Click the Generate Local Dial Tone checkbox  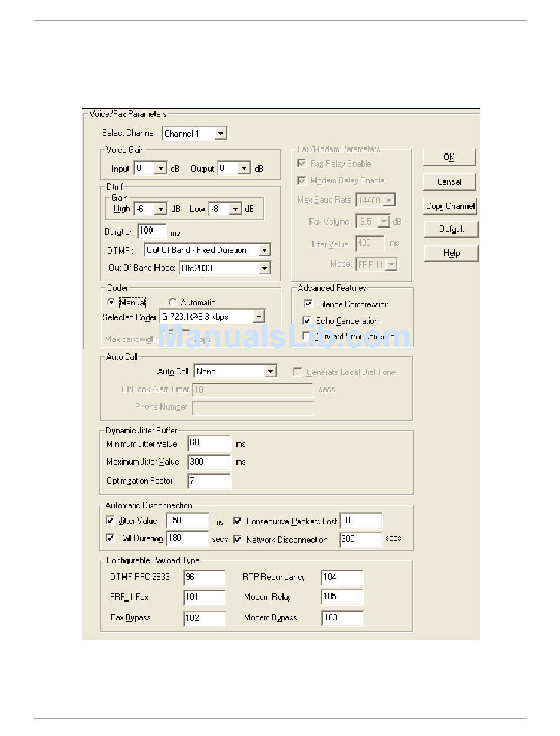298,372
